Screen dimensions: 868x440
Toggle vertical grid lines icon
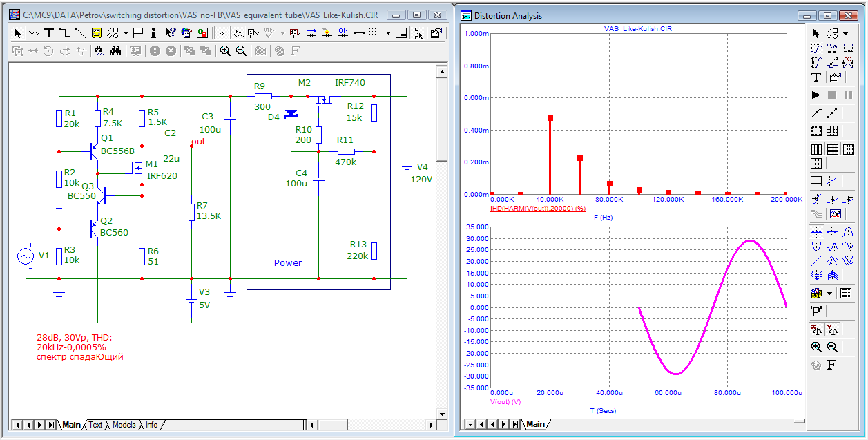816,149
